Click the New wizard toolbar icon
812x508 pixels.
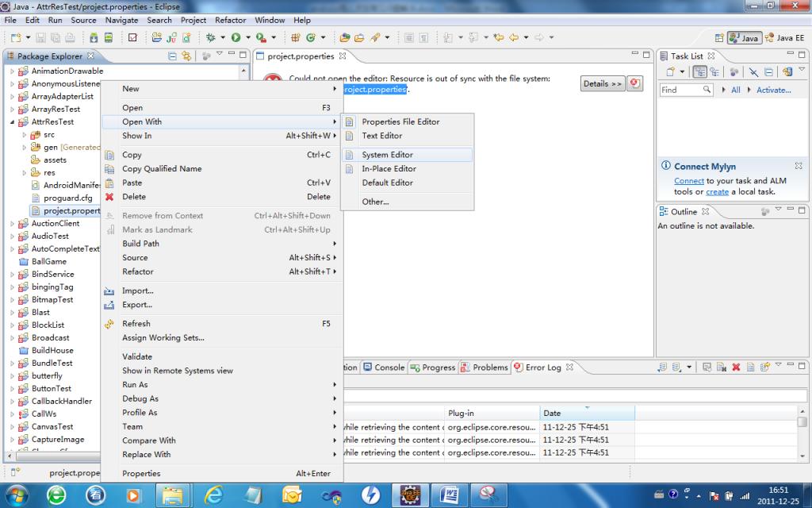[16, 37]
